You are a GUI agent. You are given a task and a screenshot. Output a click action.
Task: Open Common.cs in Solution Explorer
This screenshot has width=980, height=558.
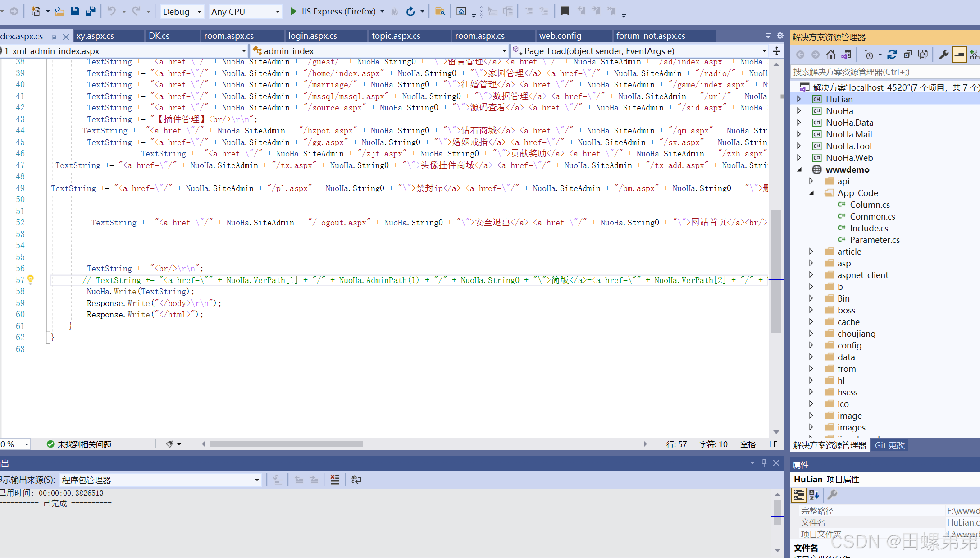[x=872, y=216]
